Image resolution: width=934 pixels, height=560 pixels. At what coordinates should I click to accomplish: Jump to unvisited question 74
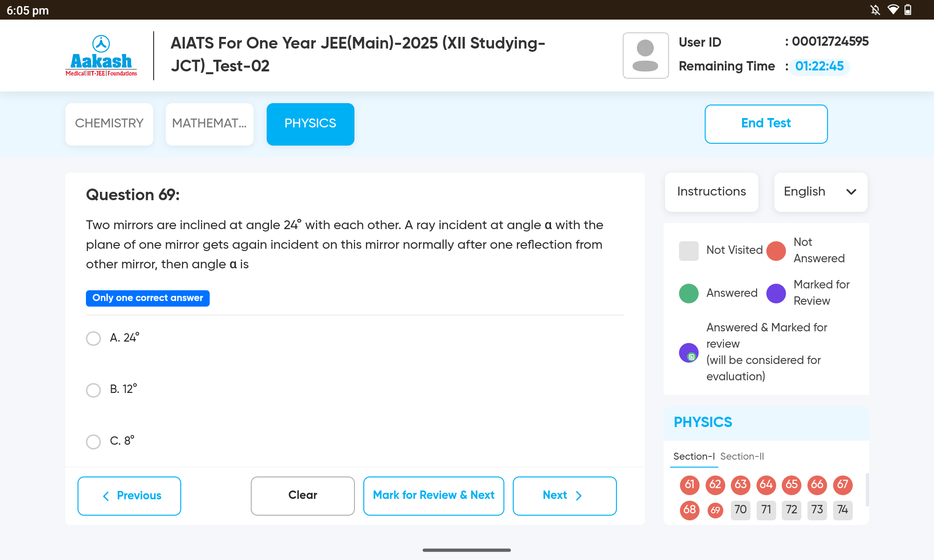tap(842, 510)
